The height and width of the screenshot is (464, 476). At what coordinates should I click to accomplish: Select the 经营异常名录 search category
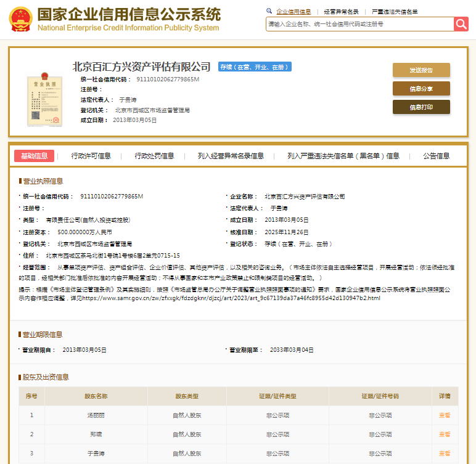click(341, 12)
